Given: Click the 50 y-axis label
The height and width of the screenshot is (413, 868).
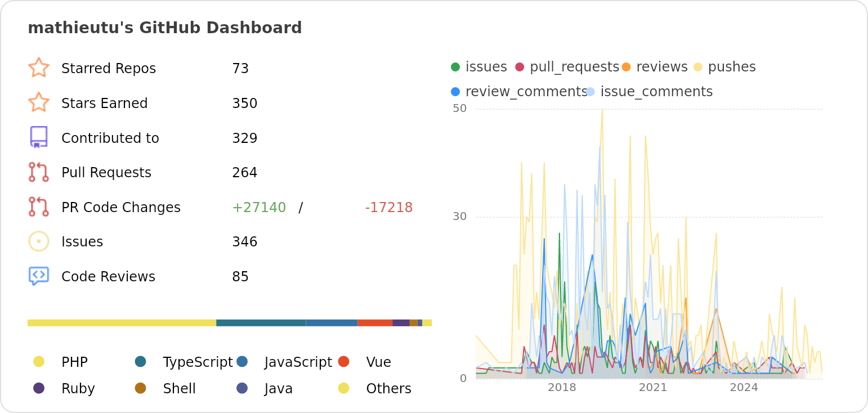Looking at the screenshot, I should pyautogui.click(x=460, y=108).
